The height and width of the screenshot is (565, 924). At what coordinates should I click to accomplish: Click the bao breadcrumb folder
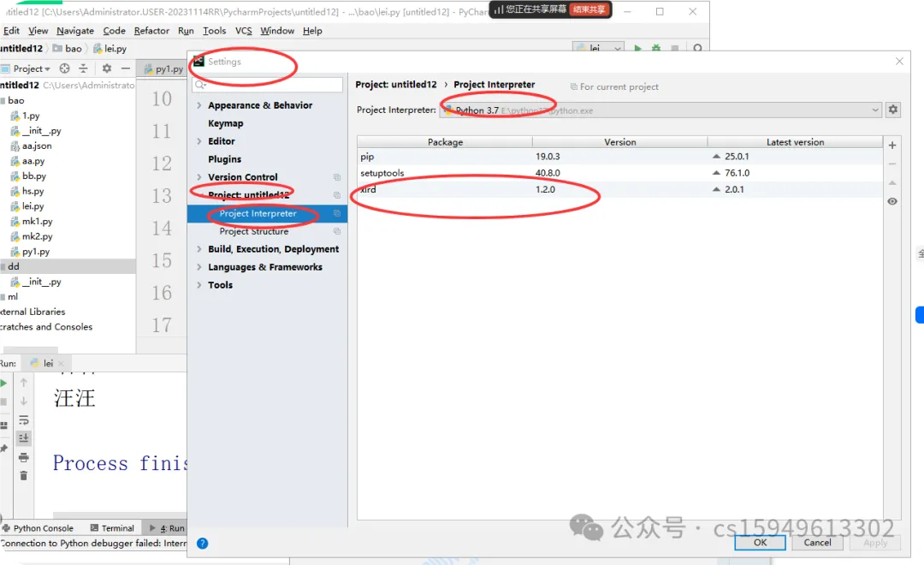coord(68,48)
